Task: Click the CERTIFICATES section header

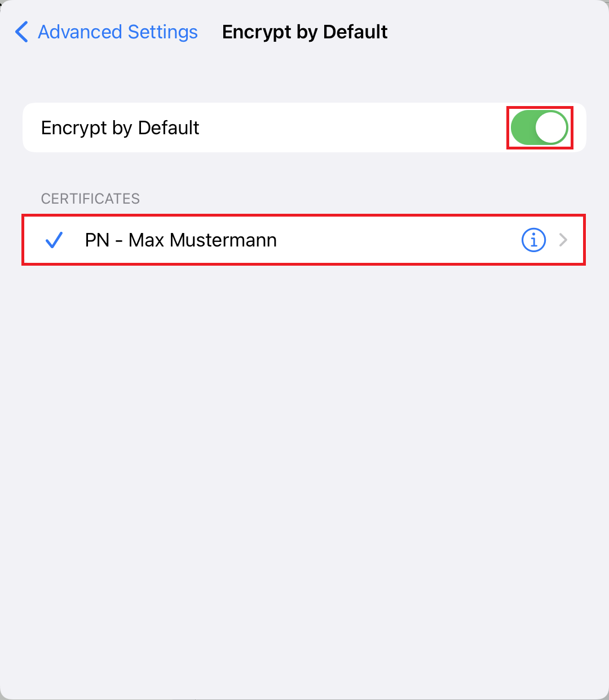Action: pos(90,199)
